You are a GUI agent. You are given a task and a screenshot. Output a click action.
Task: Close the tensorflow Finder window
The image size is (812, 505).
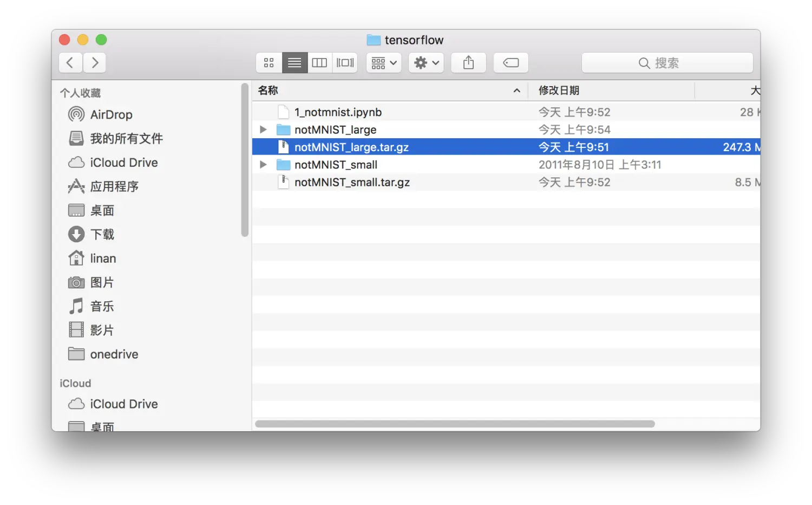pos(64,40)
